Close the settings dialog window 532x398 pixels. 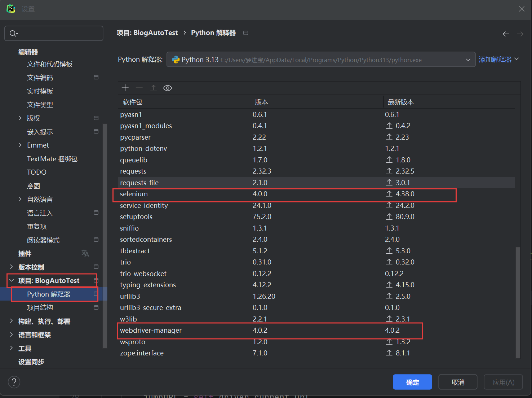click(x=522, y=9)
